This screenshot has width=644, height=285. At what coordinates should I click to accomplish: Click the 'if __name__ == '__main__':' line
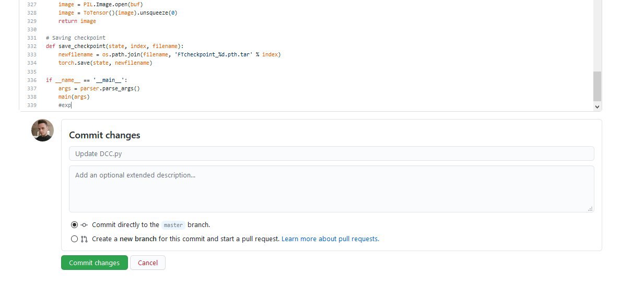(87, 80)
